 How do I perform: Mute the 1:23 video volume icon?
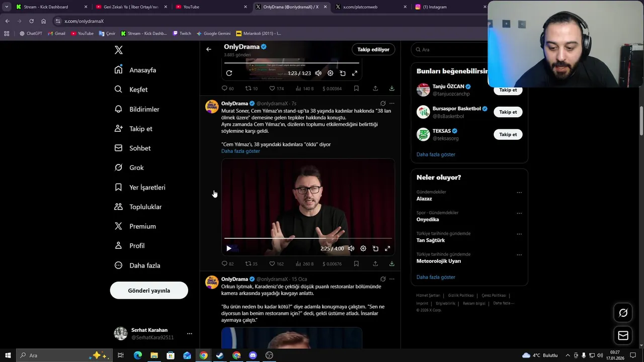point(318,73)
